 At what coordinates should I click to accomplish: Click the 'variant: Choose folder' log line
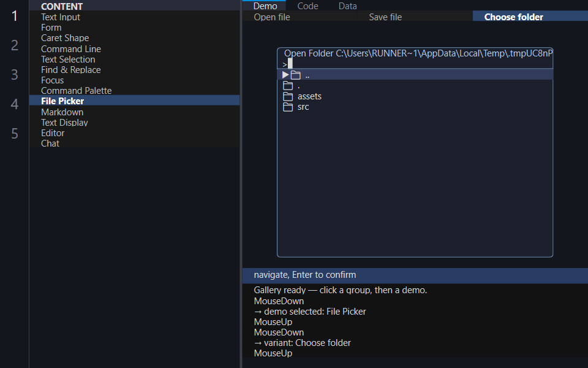pos(302,343)
